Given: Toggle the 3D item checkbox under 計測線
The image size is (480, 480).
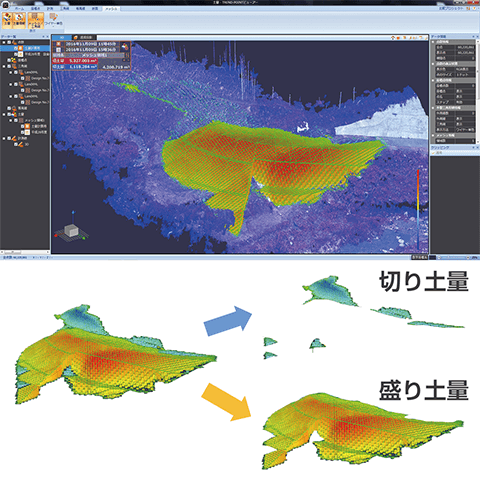Looking at the screenshot, I should (16, 144).
